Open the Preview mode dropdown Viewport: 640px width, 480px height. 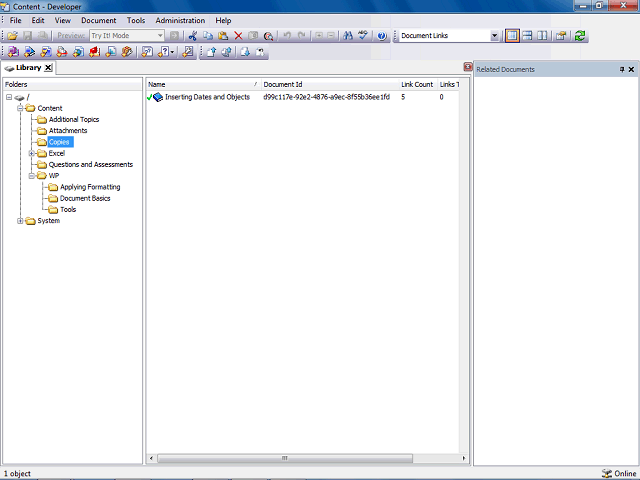160,36
